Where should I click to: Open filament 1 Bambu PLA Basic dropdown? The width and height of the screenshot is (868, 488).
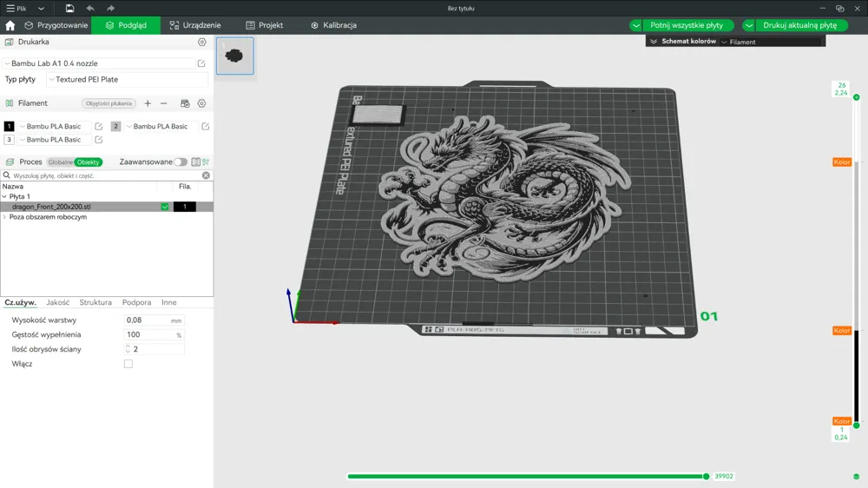click(x=54, y=126)
